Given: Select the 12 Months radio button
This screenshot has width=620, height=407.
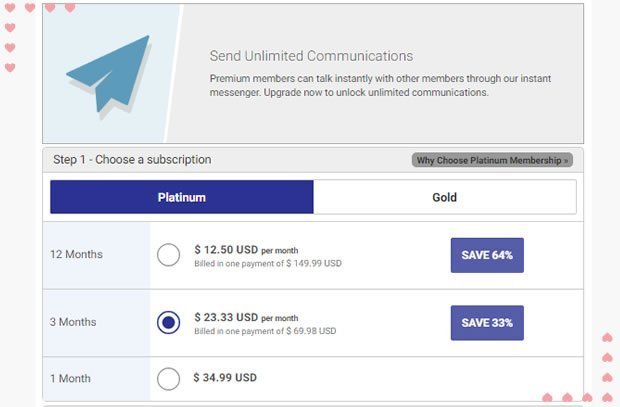Looking at the screenshot, I should click(168, 255).
